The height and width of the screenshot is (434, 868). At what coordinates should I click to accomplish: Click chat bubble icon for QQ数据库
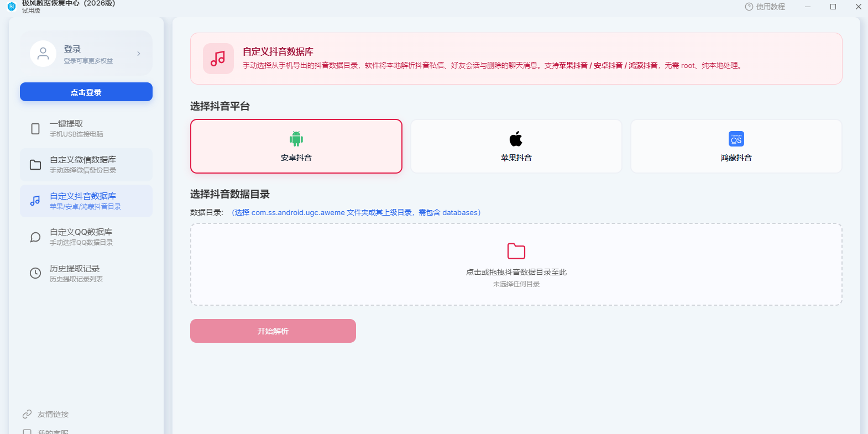point(35,237)
